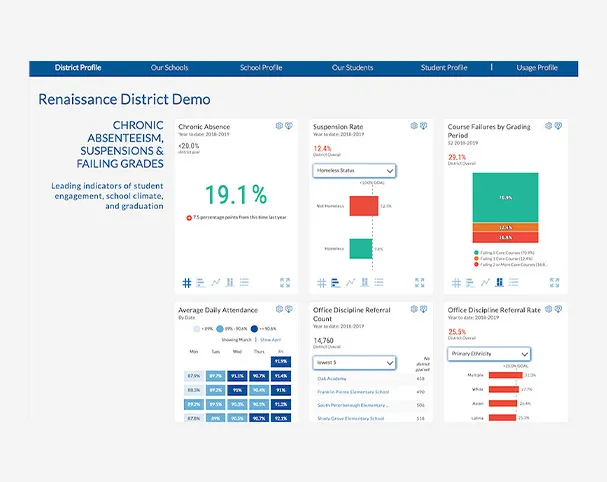Expand the Course Failures card to full screen
The height and width of the screenshot is (482, 607).
[555, 283]
